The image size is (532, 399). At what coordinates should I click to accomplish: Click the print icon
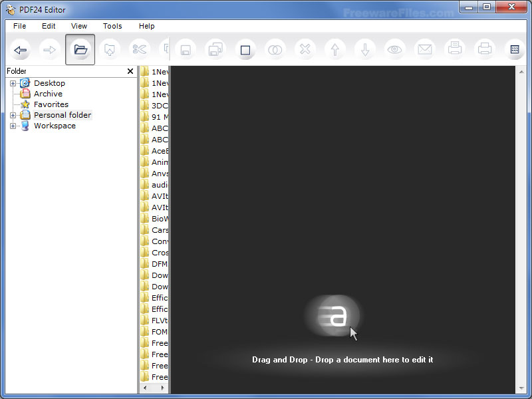[485, 49]
